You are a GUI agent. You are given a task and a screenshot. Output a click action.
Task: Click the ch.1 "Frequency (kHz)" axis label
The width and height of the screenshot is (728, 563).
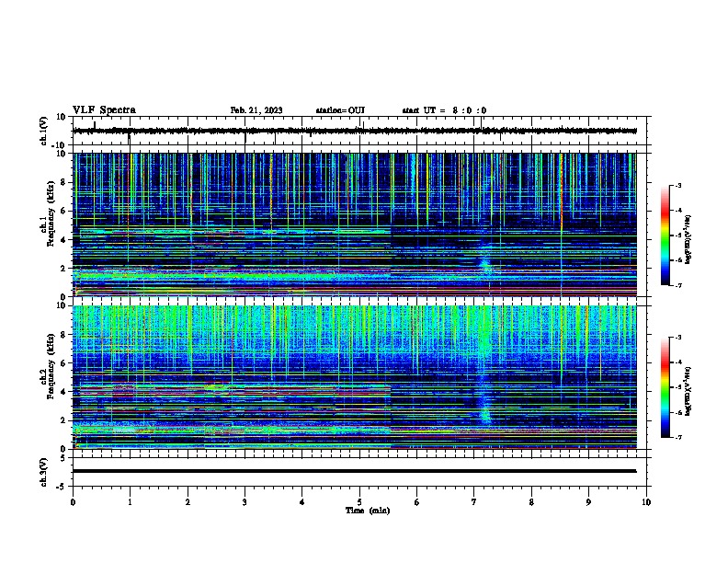tap(51, 214)
